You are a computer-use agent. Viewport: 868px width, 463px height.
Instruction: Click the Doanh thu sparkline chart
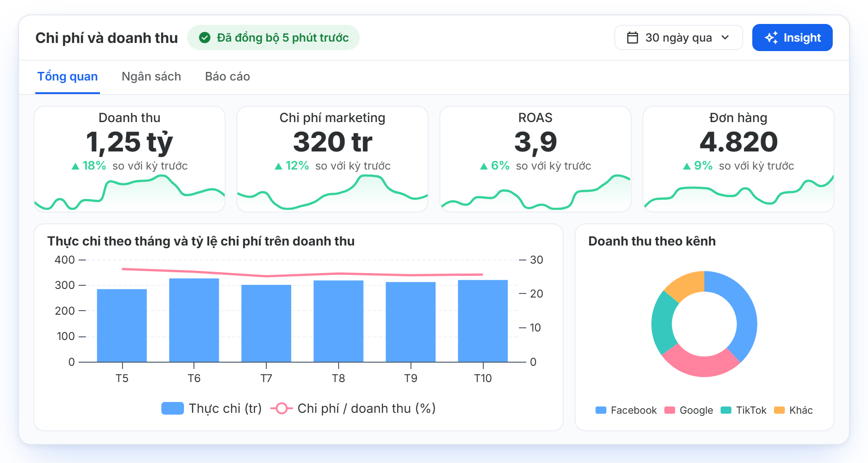(x=130, y=194)
